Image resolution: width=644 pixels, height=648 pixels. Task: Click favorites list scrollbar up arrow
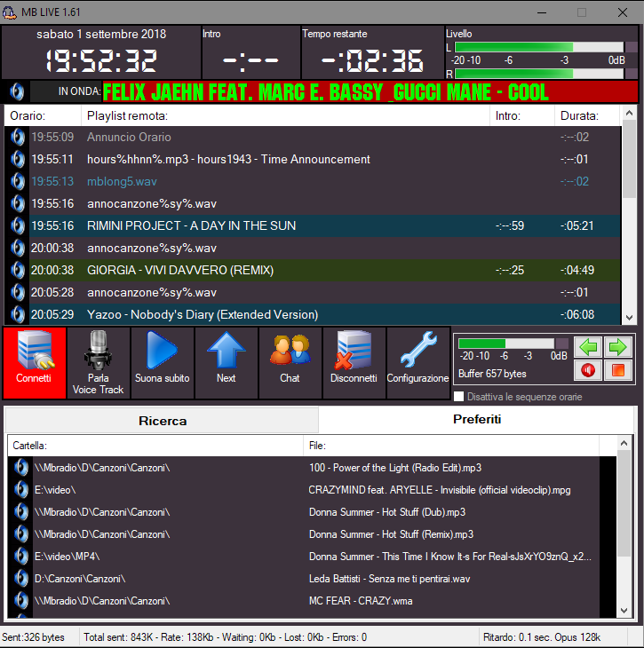click(624, 444)
